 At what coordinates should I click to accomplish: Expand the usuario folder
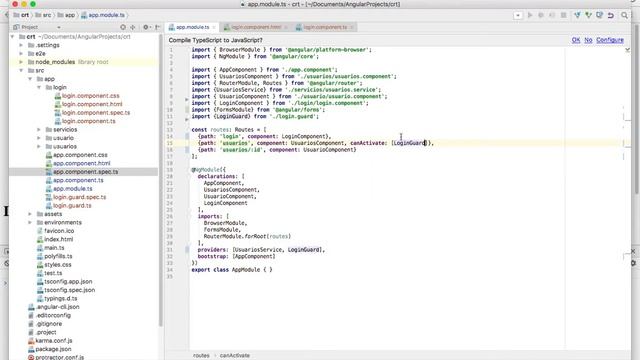pyautogui.click(x=39, y=138)
